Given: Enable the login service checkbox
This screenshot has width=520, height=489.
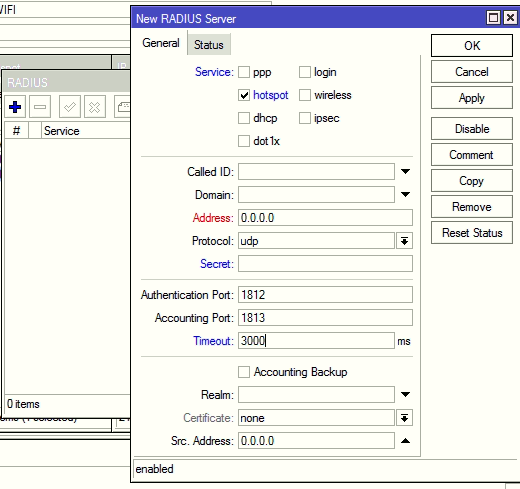Looking at the screenshot, I should 305,72.
